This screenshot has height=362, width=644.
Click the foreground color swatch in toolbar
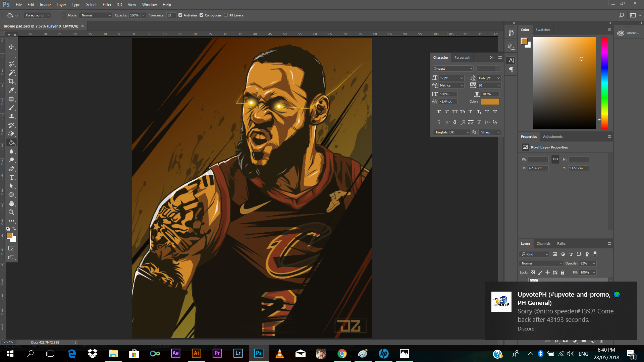click(x=10, y=236)
